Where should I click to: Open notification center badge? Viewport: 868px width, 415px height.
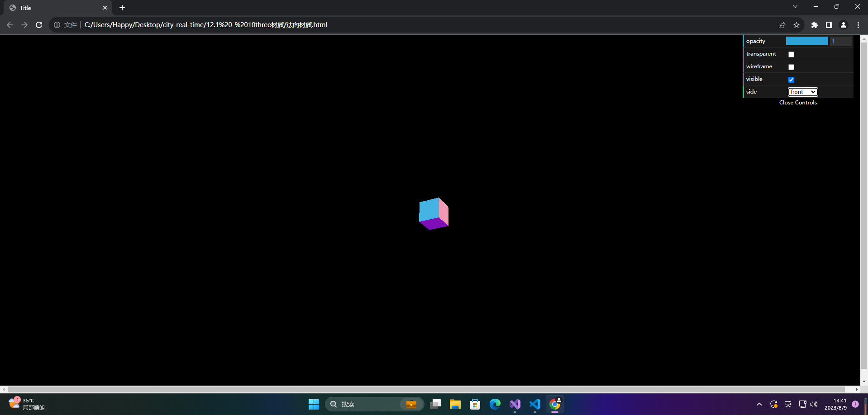click(x=855, y=404)
